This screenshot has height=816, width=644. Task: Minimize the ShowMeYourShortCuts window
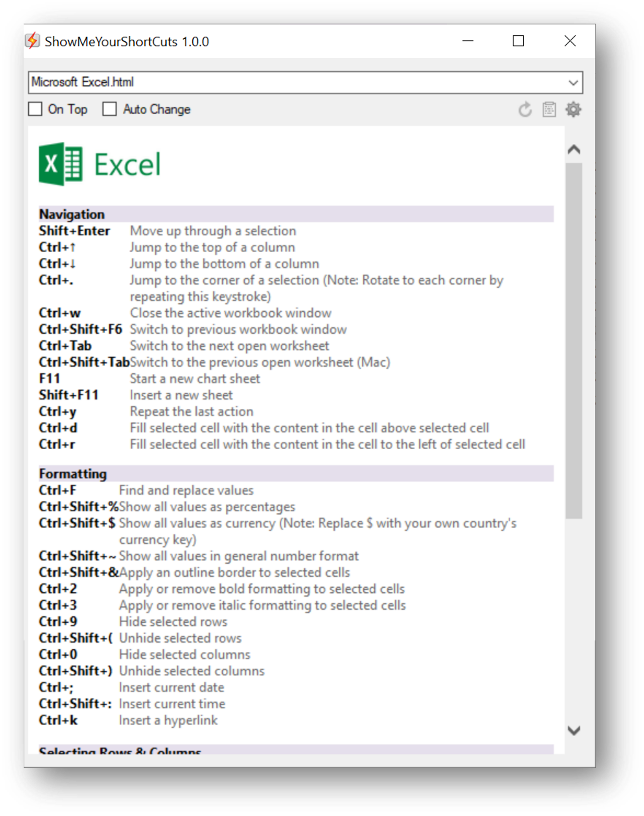(x=468, y=41)
